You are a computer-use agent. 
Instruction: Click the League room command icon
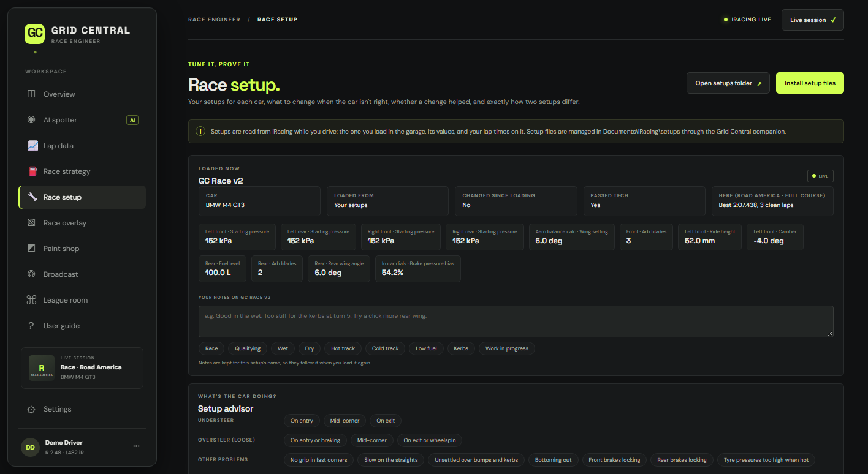click(31, 300)
